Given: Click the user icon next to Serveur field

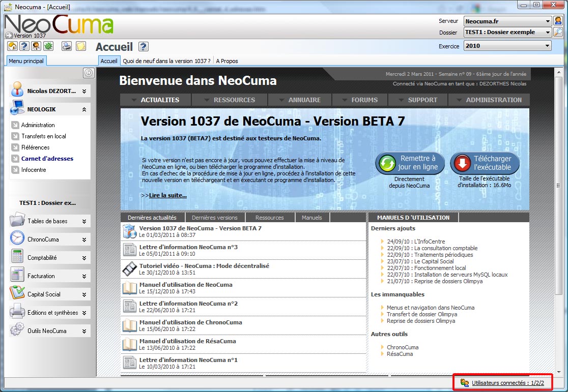Looking at the screenshot, I should [558, 21].
